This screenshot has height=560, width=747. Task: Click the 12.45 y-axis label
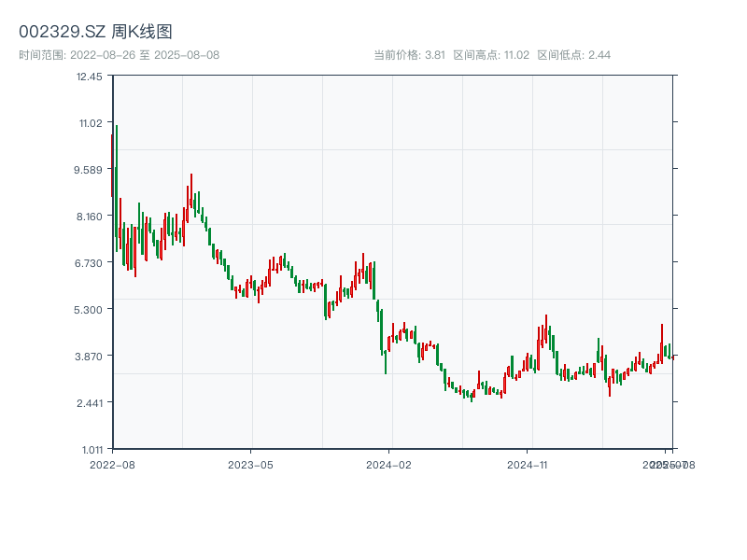[91, 77]
